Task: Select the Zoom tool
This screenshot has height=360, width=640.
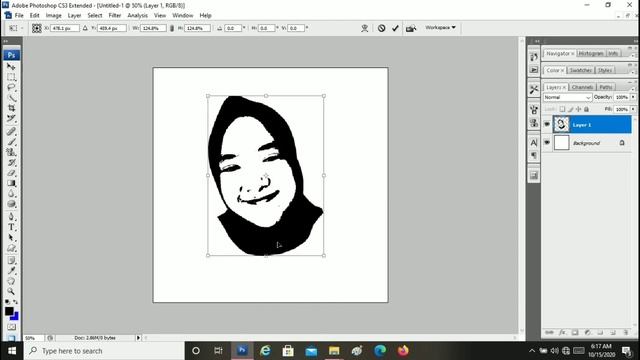Action: pos(11,291)
